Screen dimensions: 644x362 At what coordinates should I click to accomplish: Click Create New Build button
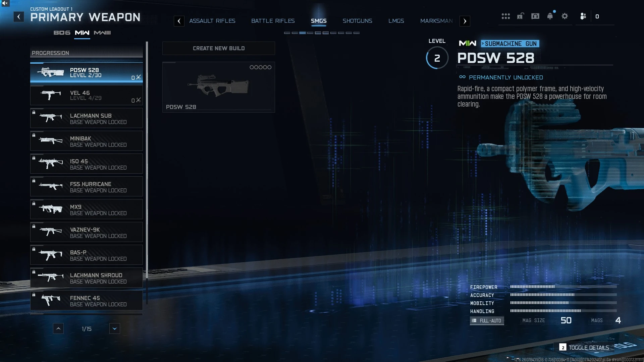pos(219,48)
